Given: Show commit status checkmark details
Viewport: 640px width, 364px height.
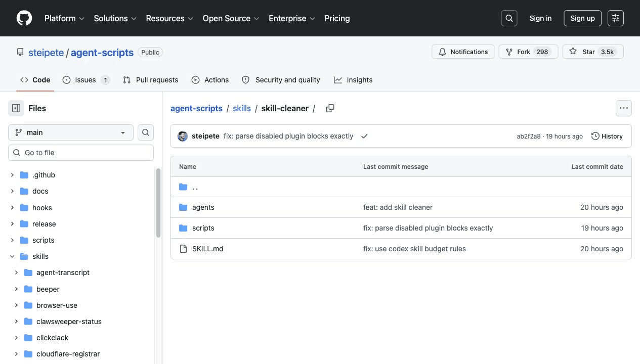Looking at the screenshot, I should [x=364, y=136].
